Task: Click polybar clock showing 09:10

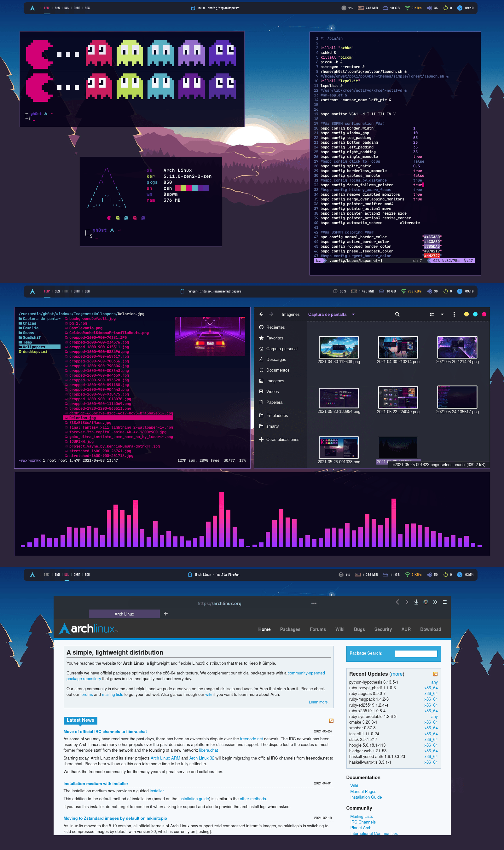Action: click(465, 8)
